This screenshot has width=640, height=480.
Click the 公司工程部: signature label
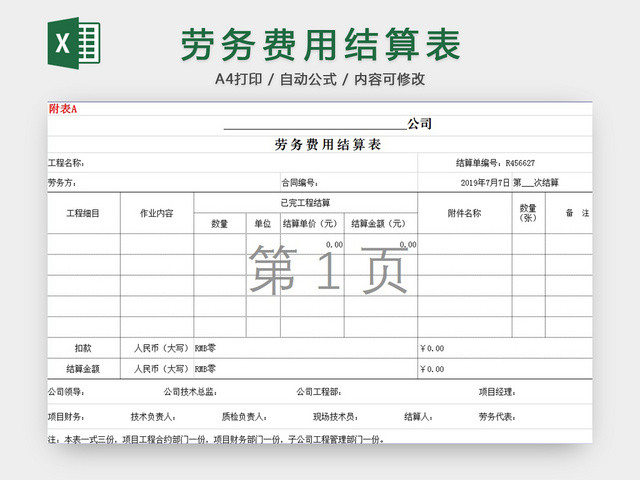(319, 392)
